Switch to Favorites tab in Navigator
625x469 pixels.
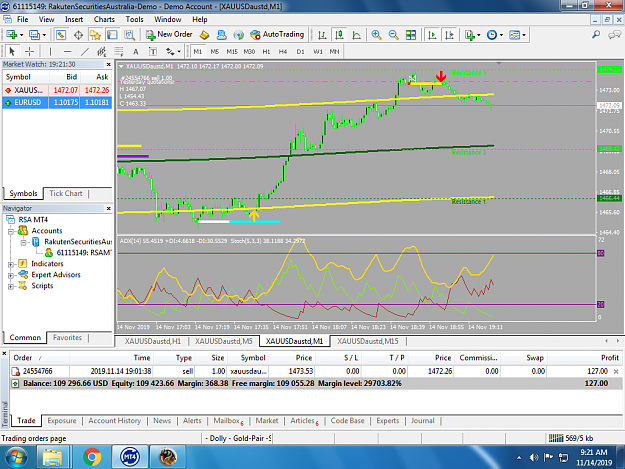[x=67, y=338]
